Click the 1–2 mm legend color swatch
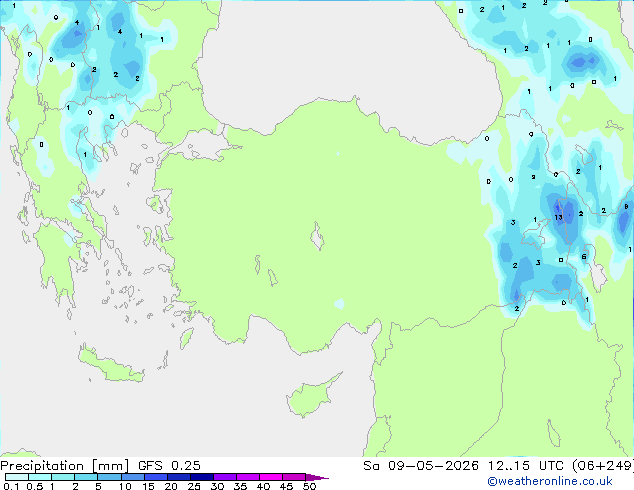Image resolution: width=634 pixels, height=490 pixels. (63, 477)
